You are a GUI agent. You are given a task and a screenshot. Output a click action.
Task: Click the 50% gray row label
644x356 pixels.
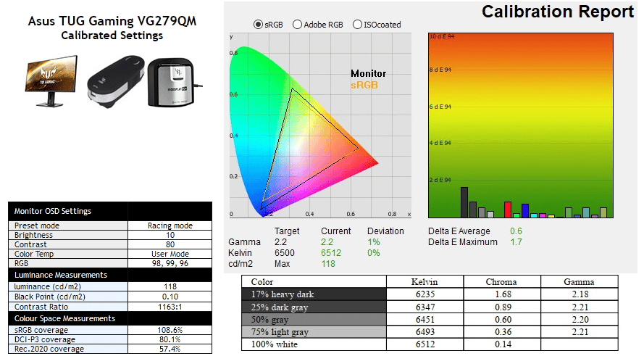[269, 320]
